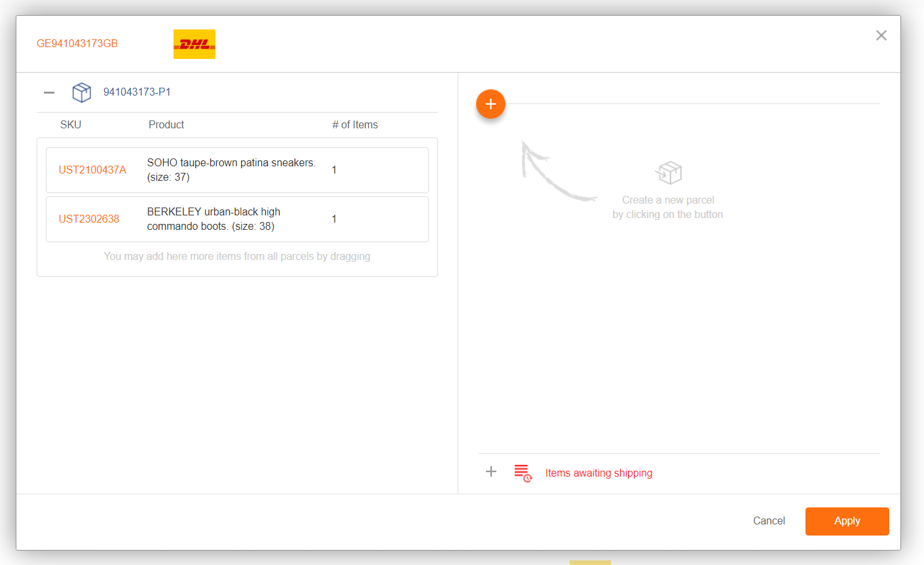Open SKU UST2100437A link
Image resolution: width=924 pixels, height=565 pixels.
pyautogui.click(x=92, y=170)
